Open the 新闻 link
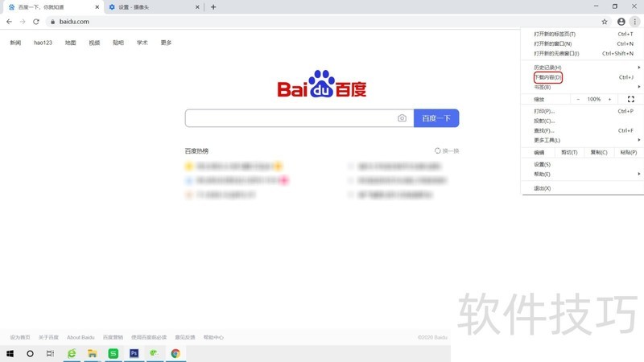 coord(15,43)
